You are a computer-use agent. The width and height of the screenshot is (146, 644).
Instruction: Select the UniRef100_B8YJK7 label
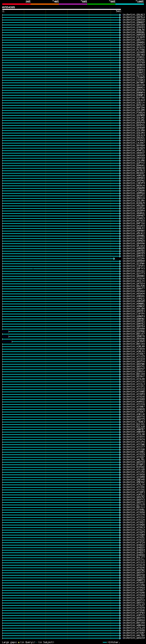tap(134, 334)
